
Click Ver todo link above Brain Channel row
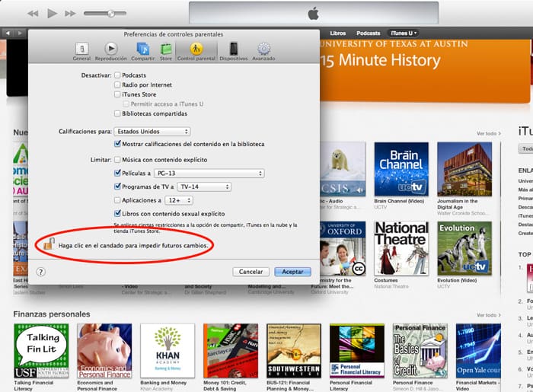[489, 133]
